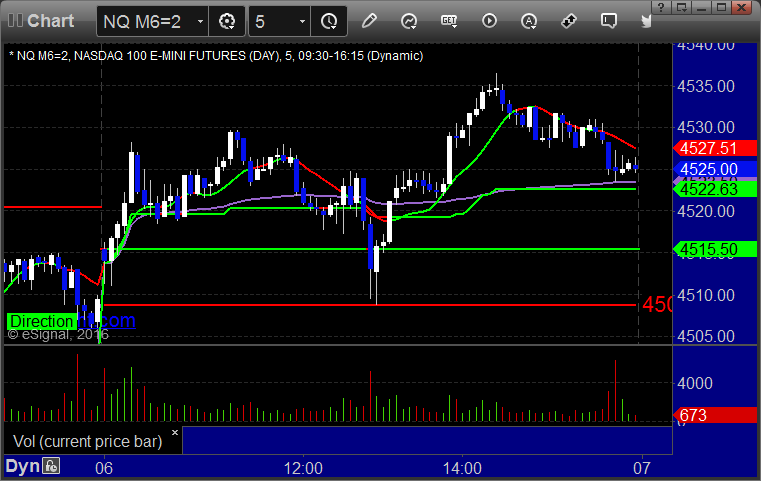Click the trade ticket icon
761x481 pixels.
click(x=569, y=21)
